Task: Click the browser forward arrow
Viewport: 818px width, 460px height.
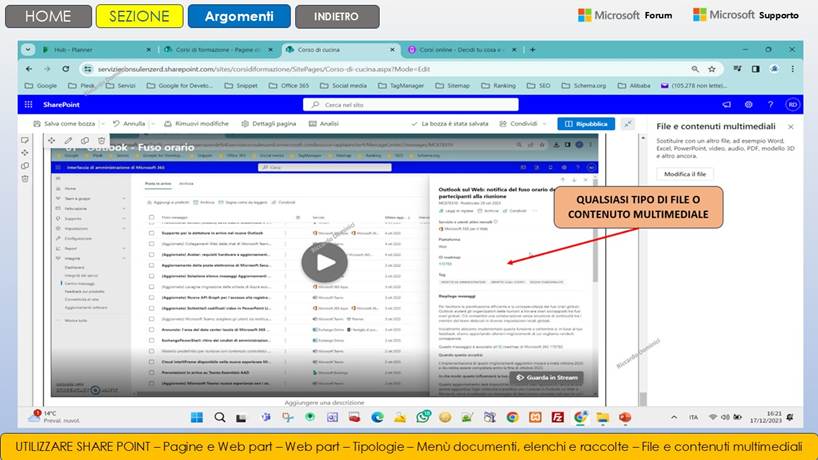Action: pos(47,69)
